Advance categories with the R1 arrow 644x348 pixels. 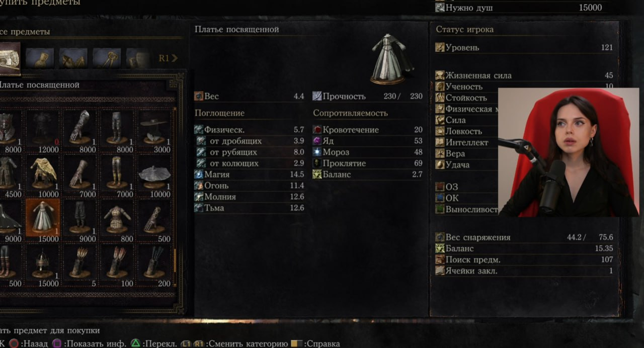click(169, 58)
